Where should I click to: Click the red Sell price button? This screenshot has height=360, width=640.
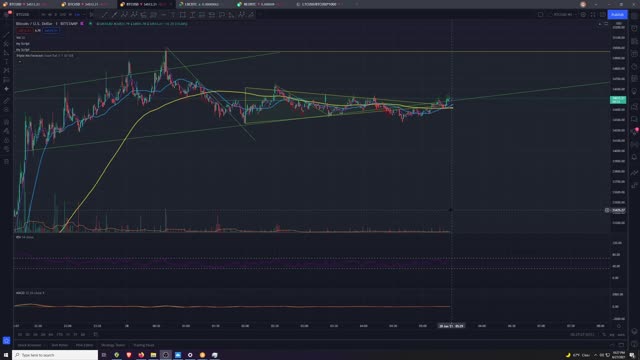pos(24,31)
